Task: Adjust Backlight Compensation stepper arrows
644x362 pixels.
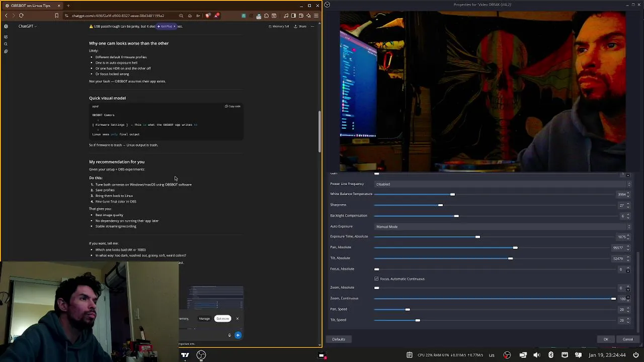Action: (628, 216)
